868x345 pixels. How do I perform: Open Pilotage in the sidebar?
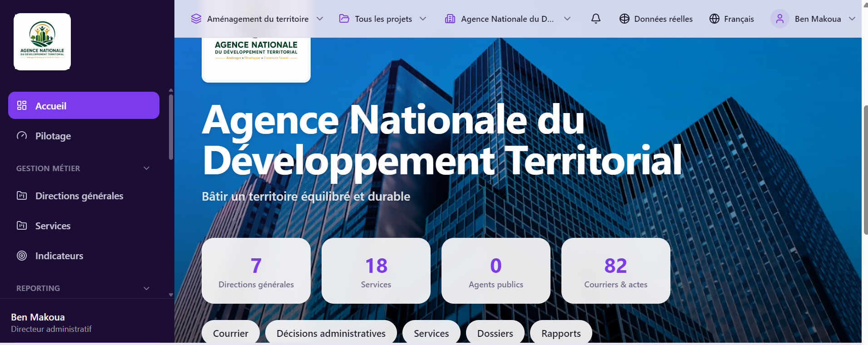[x=84, y=135]
